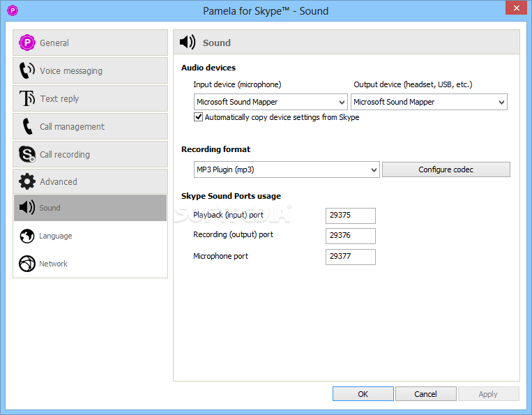Click the Pamela logo in title bar
Viewport: 532px width, 415px height.
coord(13,10)
